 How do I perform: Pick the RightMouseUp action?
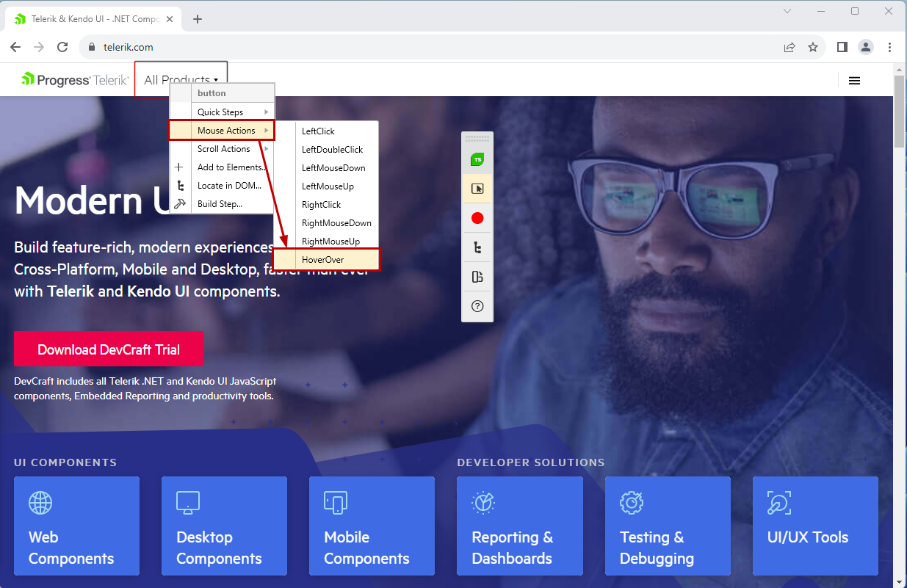(326, 242)
